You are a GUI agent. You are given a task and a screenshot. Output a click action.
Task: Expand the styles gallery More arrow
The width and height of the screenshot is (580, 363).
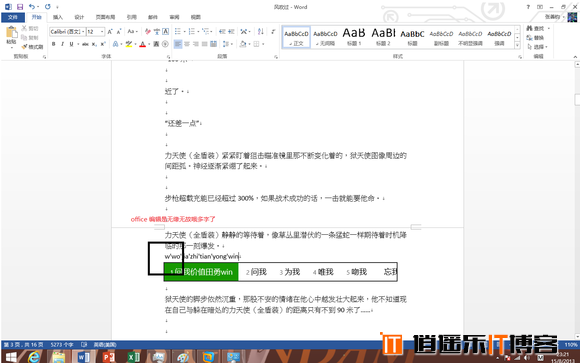pos(517,46)
